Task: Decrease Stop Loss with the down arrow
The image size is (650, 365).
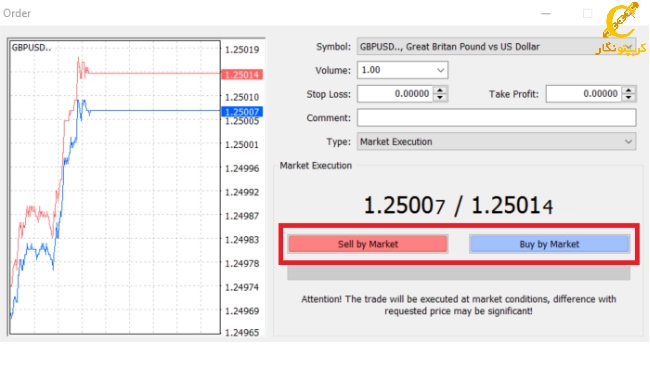Action: (440, 98)
